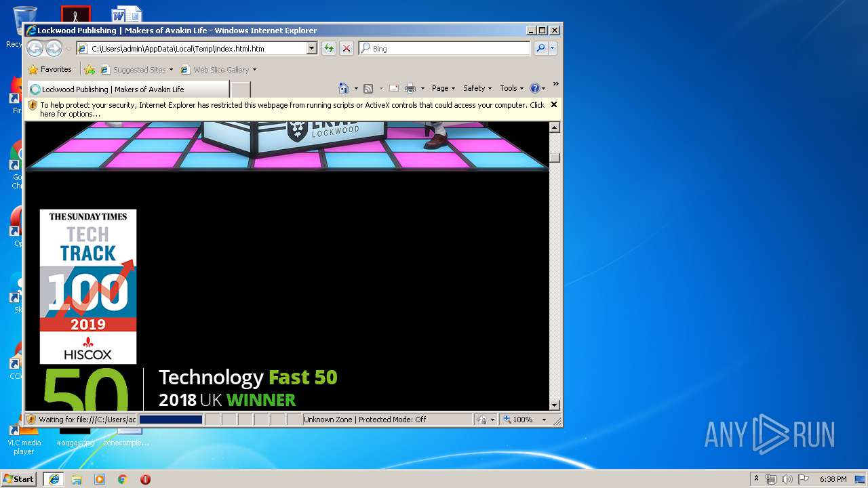
Task: Click the red Opera taskbar icon
Action: (145, 479)
